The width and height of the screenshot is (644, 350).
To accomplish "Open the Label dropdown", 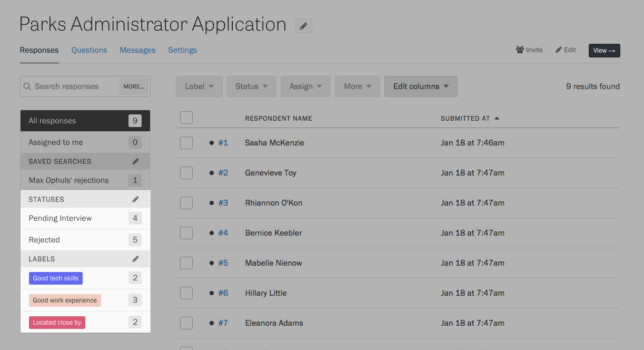I will (x=199, y=86).
